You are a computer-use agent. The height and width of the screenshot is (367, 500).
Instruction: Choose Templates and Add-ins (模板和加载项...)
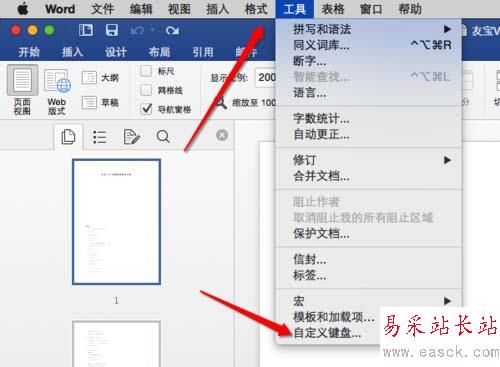[334, 317]
